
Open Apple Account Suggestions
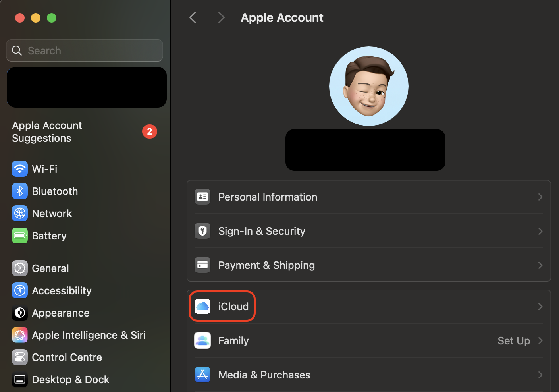47,131
